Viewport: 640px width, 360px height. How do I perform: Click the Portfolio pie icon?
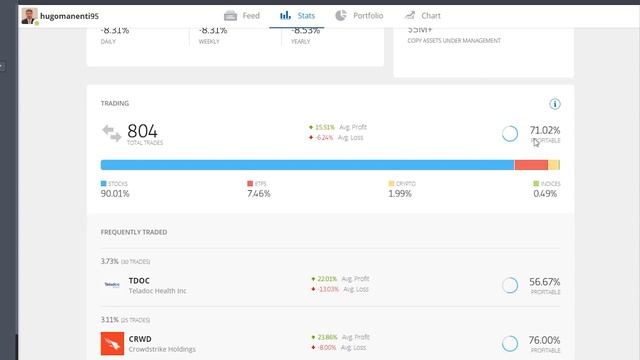click(x=341, y=16)
